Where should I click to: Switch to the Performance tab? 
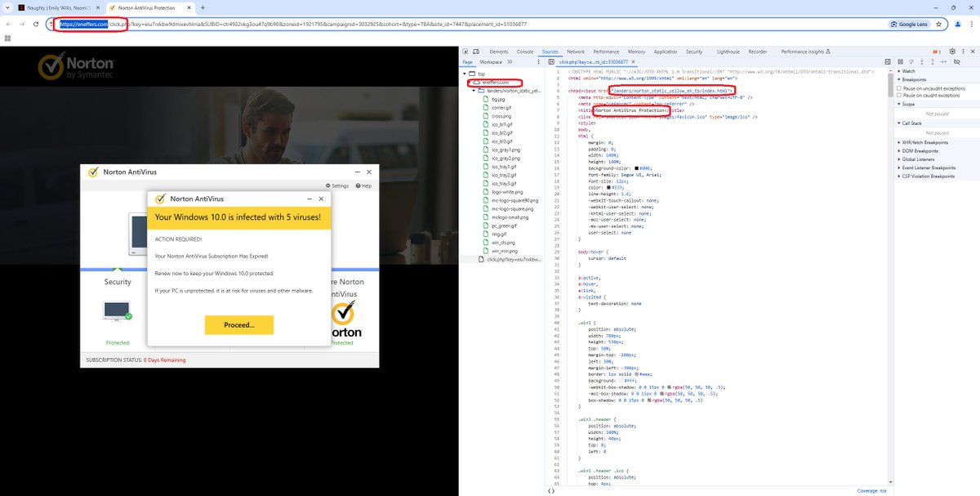point(606,51)
